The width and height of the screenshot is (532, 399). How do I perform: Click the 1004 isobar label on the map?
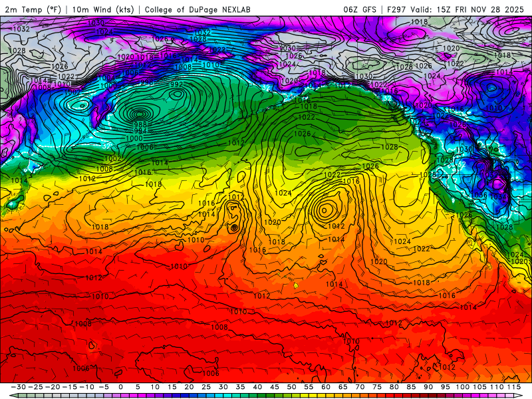pos(106,78)
